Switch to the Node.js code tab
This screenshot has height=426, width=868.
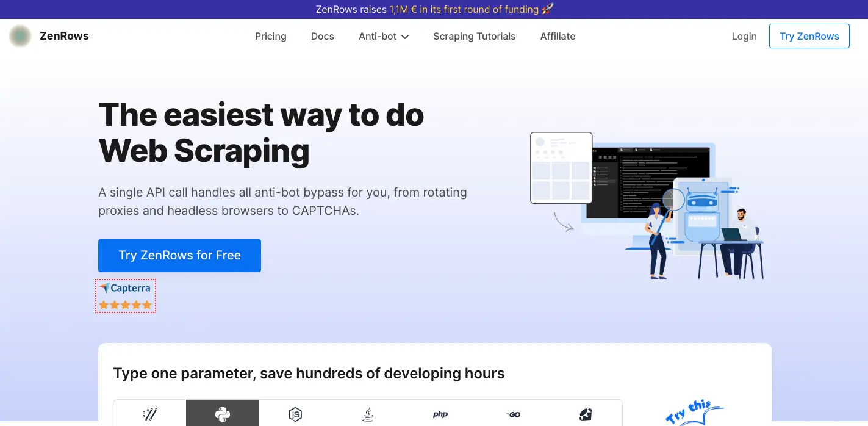(x=295, y=414)
